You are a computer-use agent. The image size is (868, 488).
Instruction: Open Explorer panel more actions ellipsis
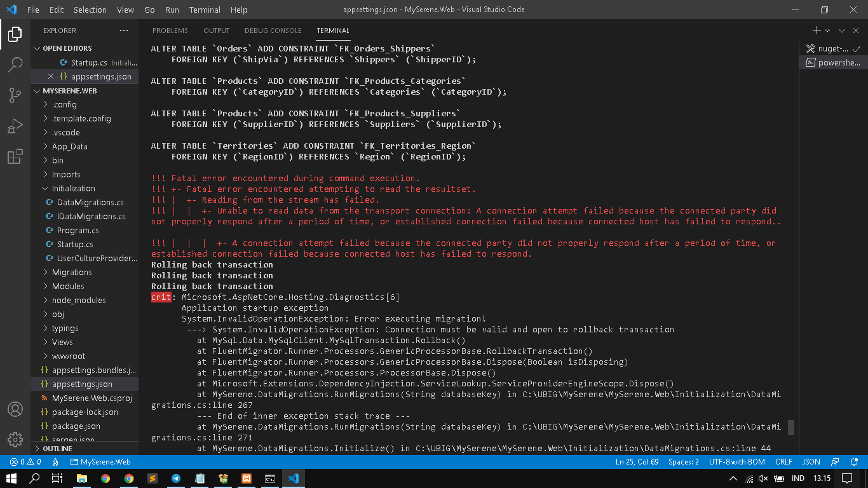point(123,30)
